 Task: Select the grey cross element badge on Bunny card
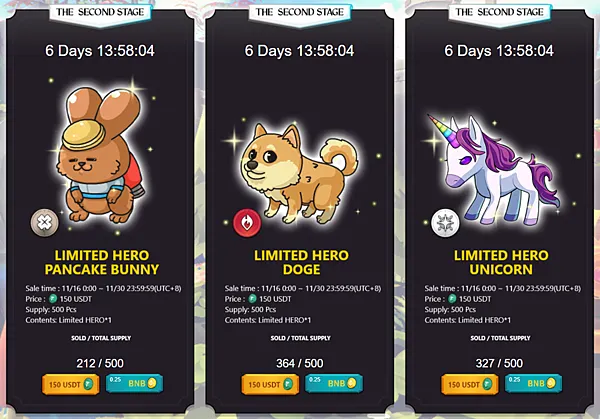point(45,222)
